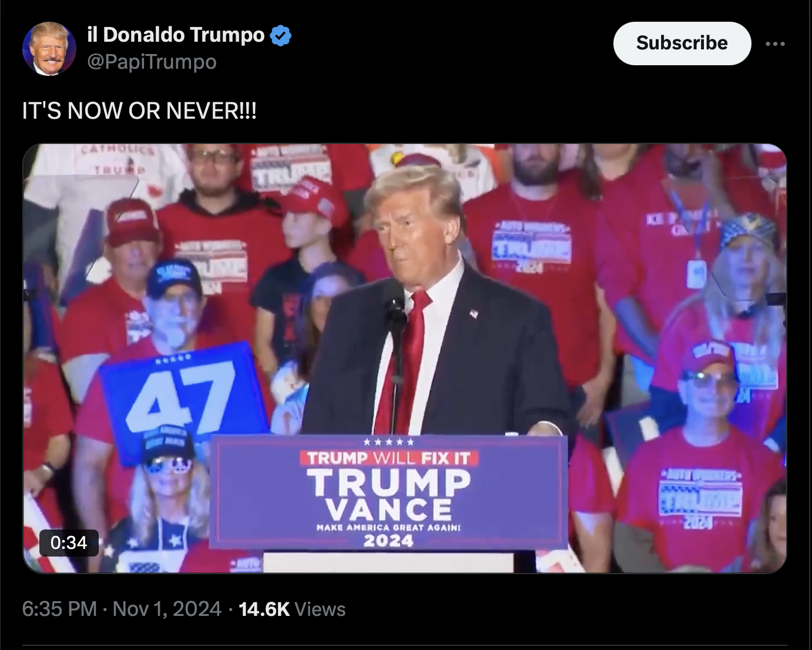Image resolution: width=812 pixels, height=650 pixels.
Task: Open the 6:35 PM timestamp link
Action: pos(59,609)
